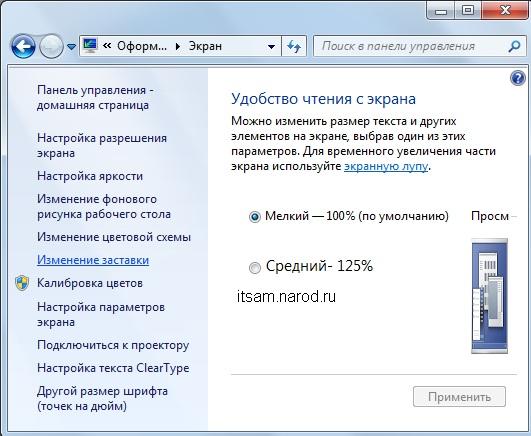Refresh the control panel page
Image resolution: width=531 pixels, height=436 pixels.
294,46
